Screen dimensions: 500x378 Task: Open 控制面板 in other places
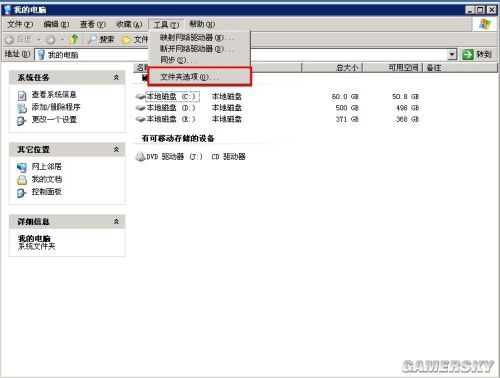click(46, 192)
